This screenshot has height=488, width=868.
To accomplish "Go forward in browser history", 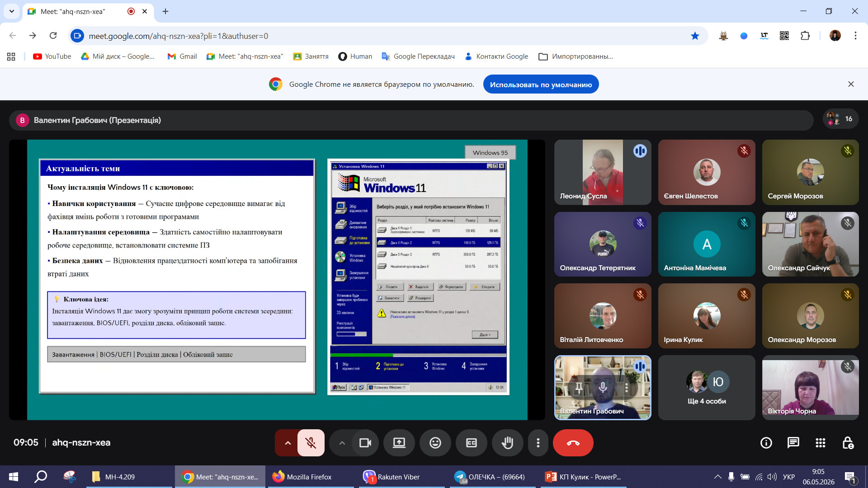I will coord(33,36).
